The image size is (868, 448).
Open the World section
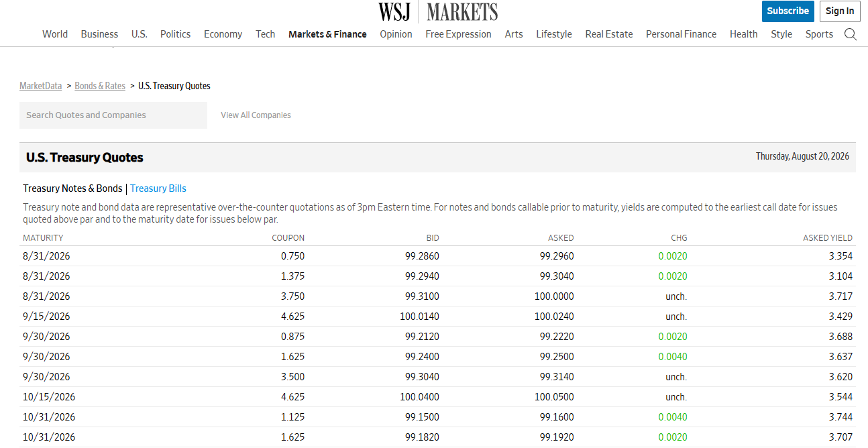point(55,34)
